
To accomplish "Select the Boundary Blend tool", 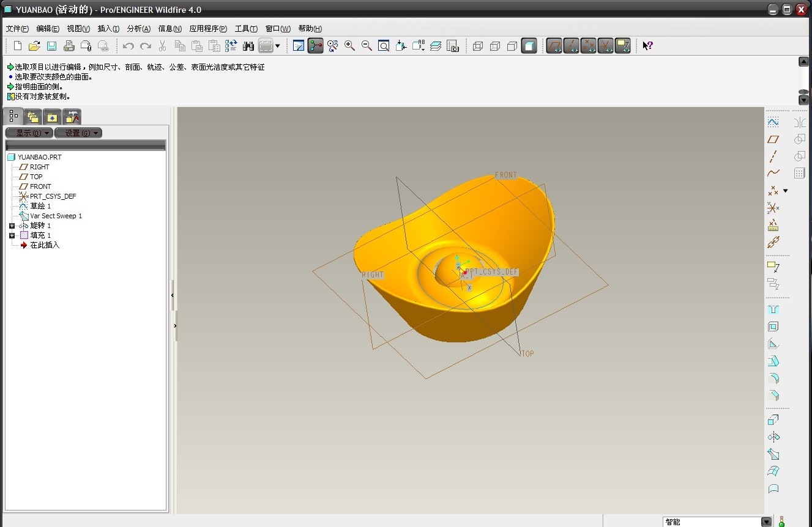I will point(773,471).
